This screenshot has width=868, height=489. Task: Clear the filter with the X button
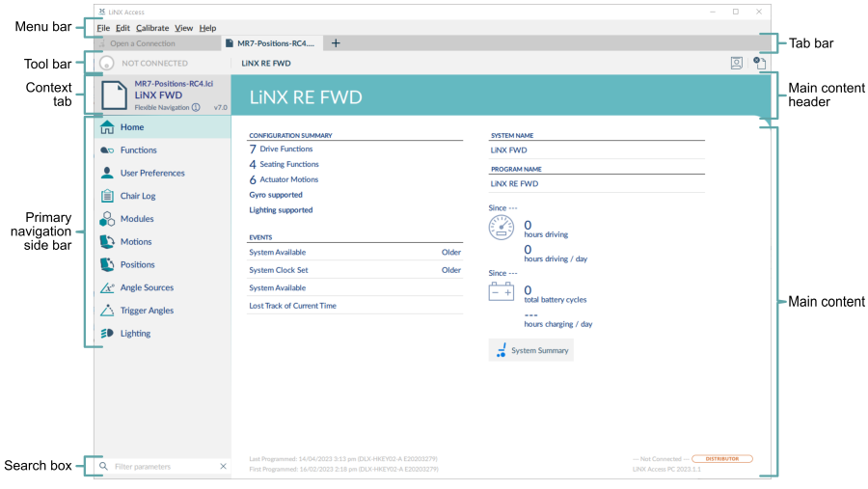point(223,466)
